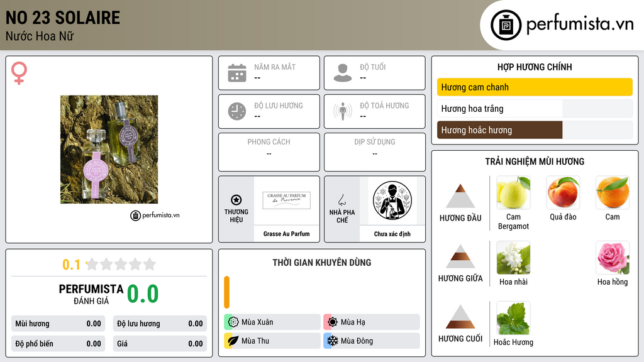
Task: Click the Perfumista Đánh Giá label
Action: click(91, 294)
